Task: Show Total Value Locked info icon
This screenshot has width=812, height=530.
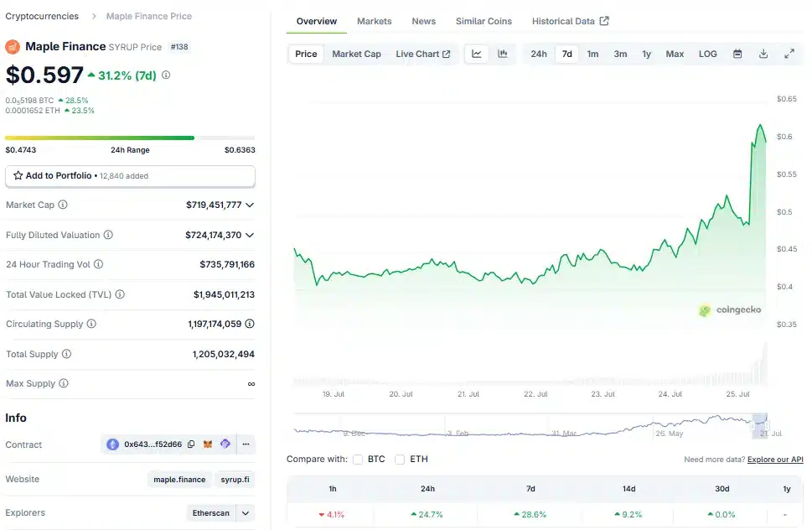Action: pyautogui.click(x=120, y=294)
